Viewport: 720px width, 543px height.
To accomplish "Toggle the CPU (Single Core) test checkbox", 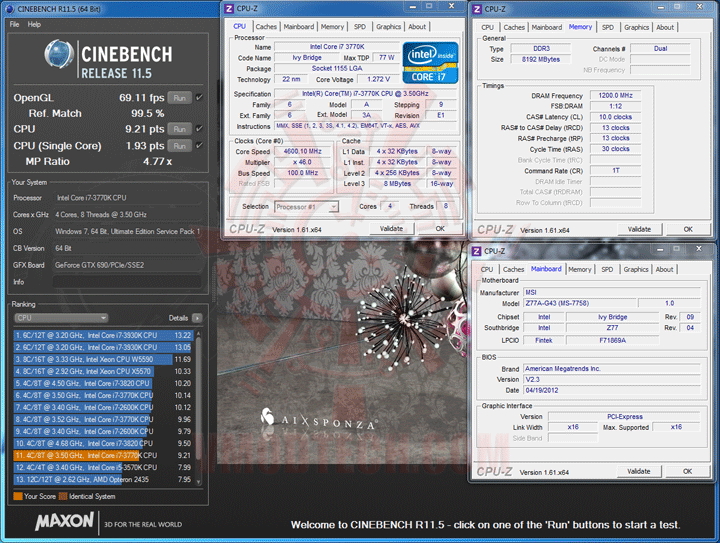I will [199, 146].
